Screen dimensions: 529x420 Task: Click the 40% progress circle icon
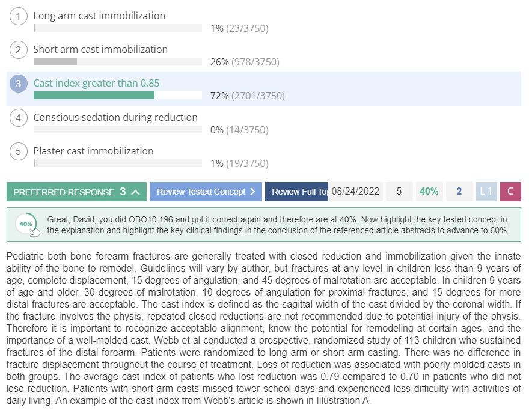point(26,224)
